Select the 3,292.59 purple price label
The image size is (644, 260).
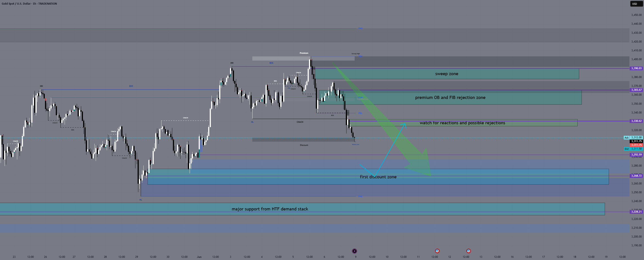pyautogui.click(x=636, y=155)
